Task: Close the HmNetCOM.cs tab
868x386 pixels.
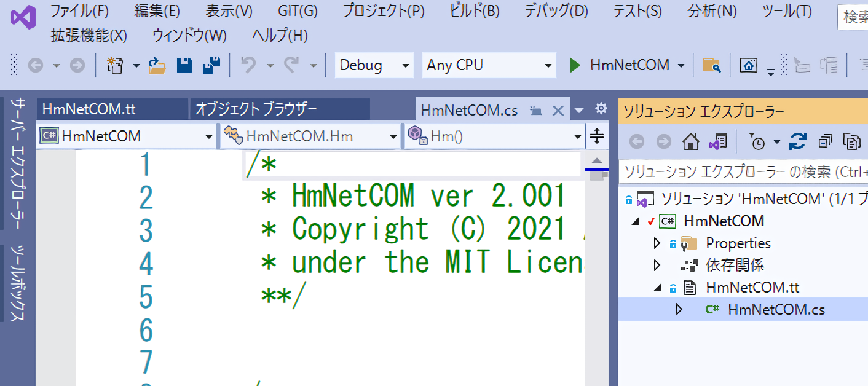Action: [x=558, y=111]
